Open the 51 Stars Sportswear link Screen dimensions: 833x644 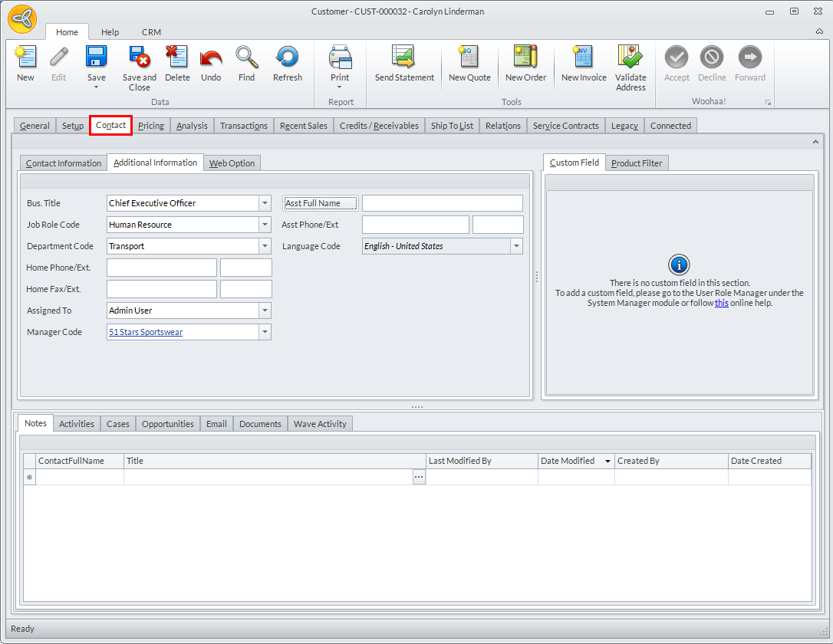(146, 332)
